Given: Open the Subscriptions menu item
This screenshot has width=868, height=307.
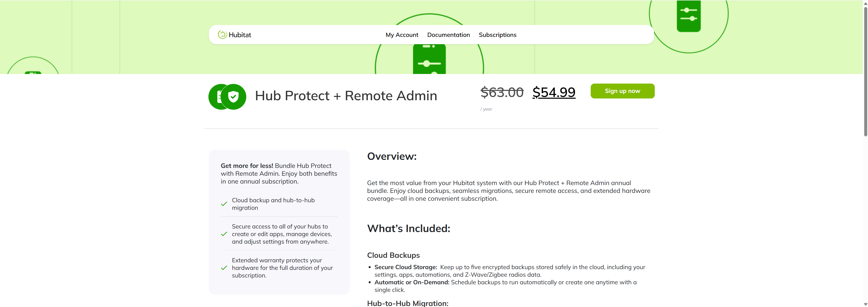Looking at the screenshot, I should click(497, 35).
